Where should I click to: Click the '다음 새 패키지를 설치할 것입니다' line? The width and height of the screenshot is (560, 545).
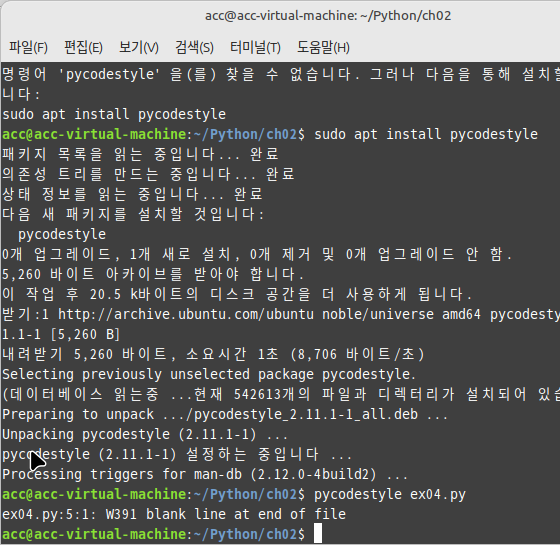point(133,214)
